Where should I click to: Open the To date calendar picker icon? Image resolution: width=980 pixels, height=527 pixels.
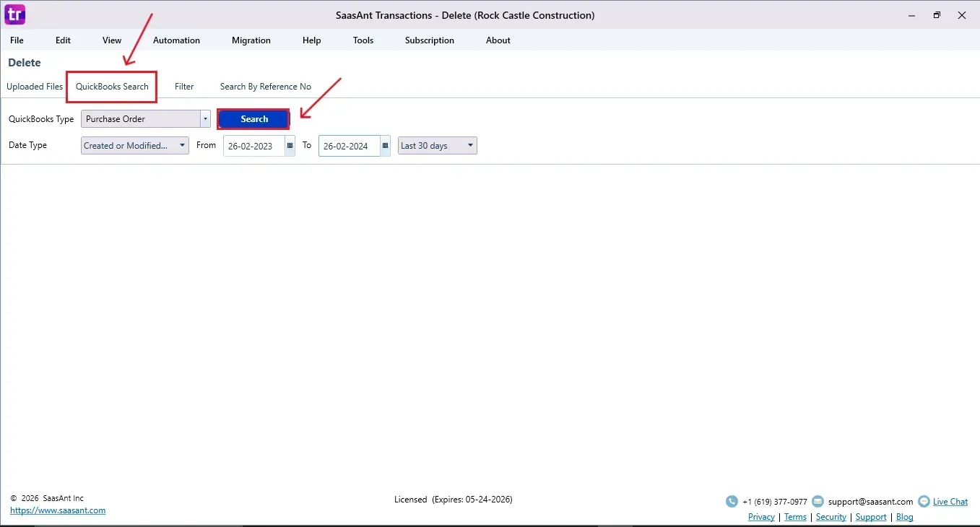(385, 146)
